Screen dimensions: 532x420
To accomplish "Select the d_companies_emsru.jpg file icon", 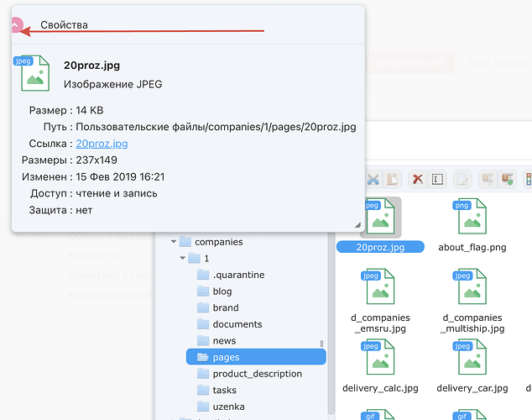I will pyautogui.click(x=379, y=287).
